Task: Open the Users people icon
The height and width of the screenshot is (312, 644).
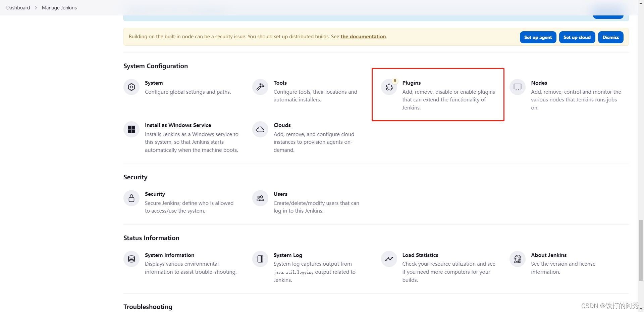Action: point(260,198)
